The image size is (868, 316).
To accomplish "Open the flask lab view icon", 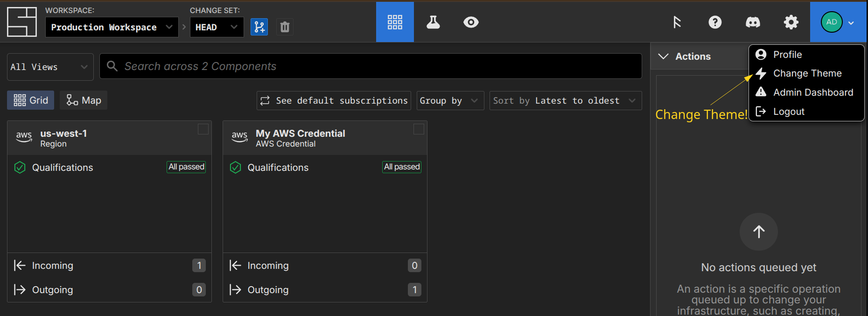I will (433, 22).
